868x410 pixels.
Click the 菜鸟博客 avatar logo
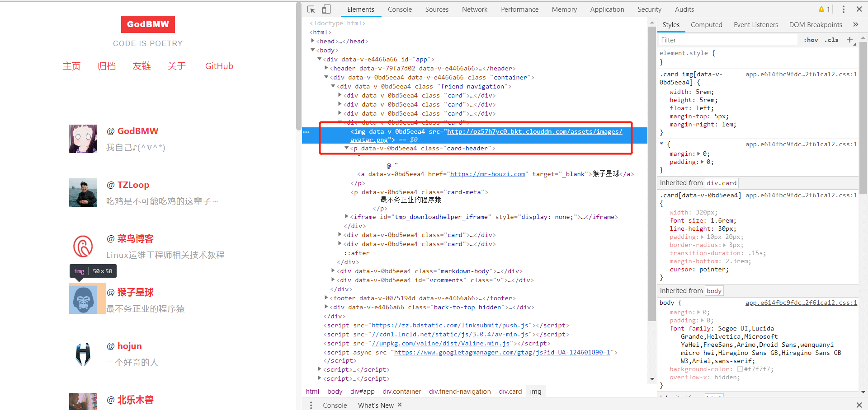point(83,246)
